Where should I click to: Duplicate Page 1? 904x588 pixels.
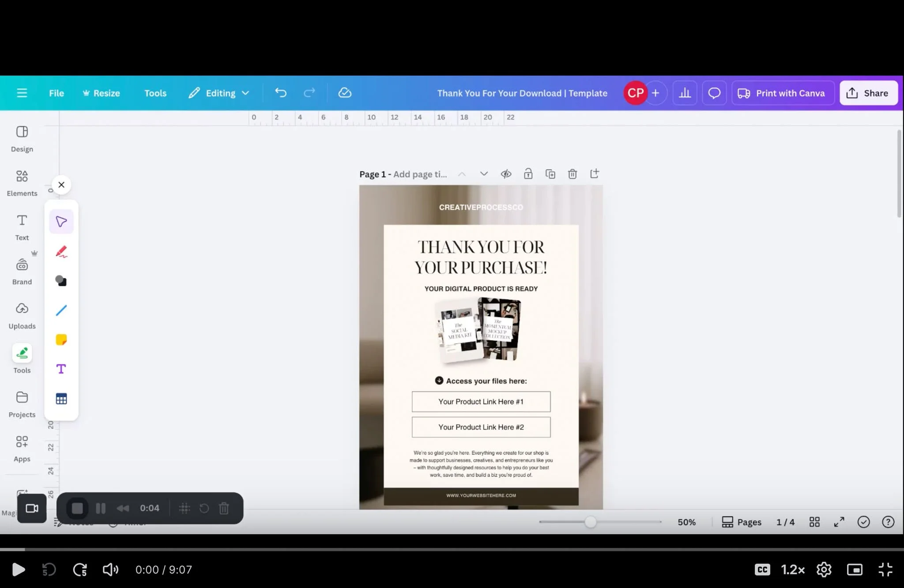coord(550,174)
